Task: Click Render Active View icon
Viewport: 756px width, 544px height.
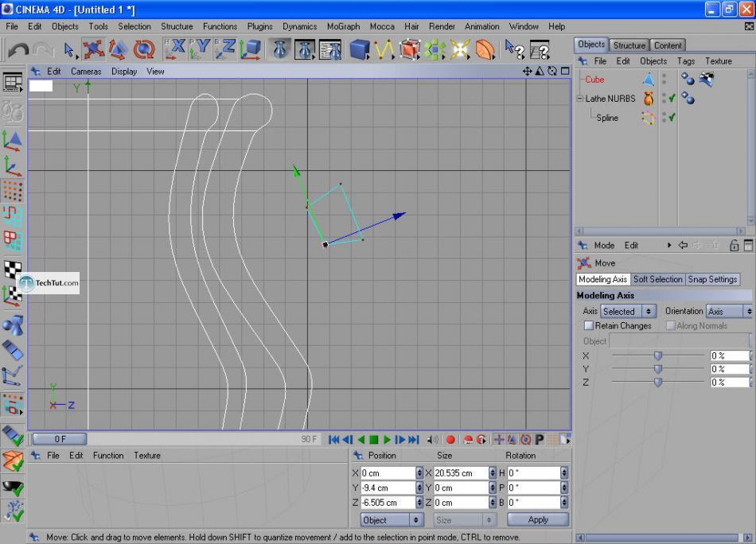Action: point(279,49)
